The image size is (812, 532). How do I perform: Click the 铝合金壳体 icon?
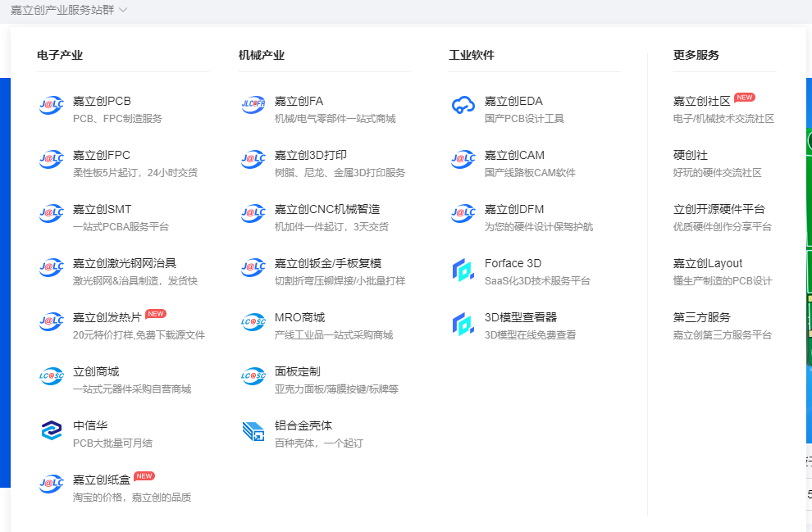pyautogui.click(x=253, y=430)
